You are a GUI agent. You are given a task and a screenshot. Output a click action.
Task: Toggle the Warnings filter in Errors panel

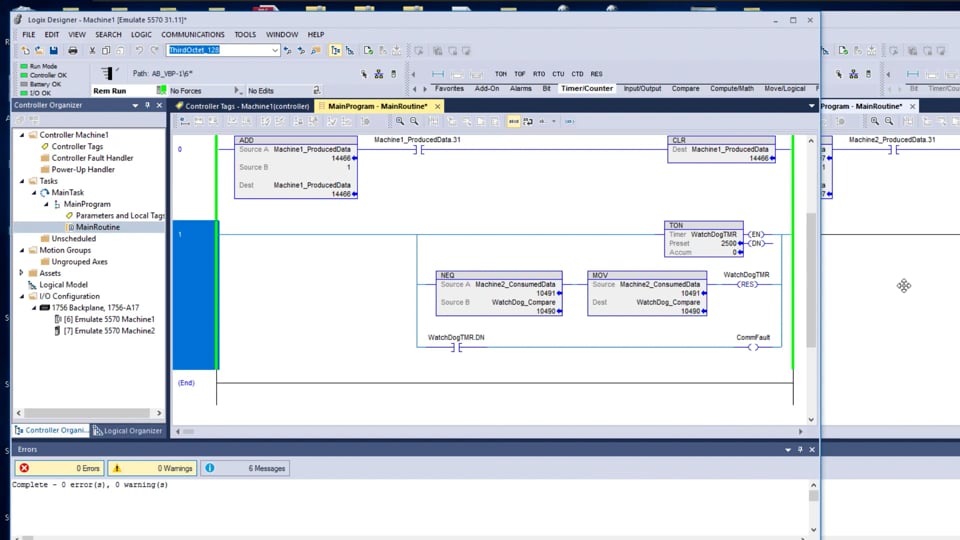pyautogui.click(x=152, y=468)
